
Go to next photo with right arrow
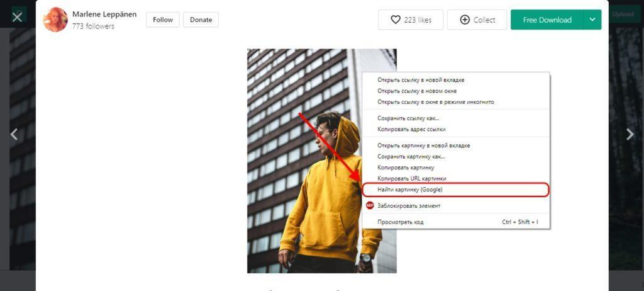630,134
